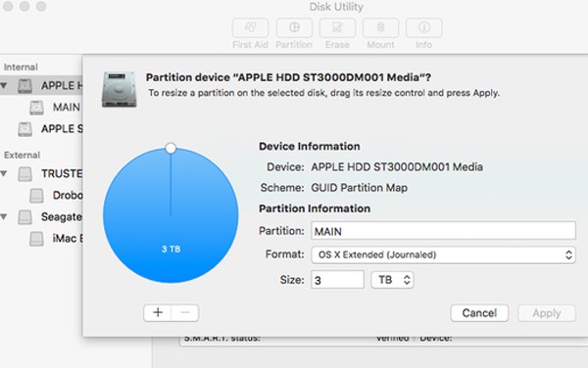Collapse the TRUSTED drive disclosure triangle
Image resolution: width=588 pixels, height=368 pixels.
click(4, 173)
